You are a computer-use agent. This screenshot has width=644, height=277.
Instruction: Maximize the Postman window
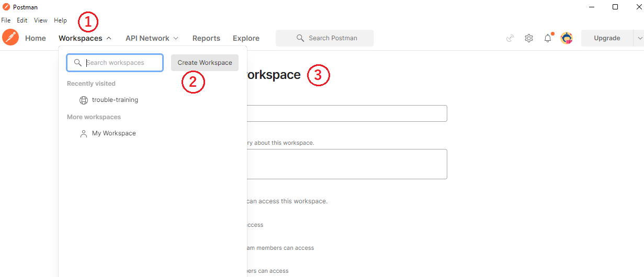click(615, 7)
